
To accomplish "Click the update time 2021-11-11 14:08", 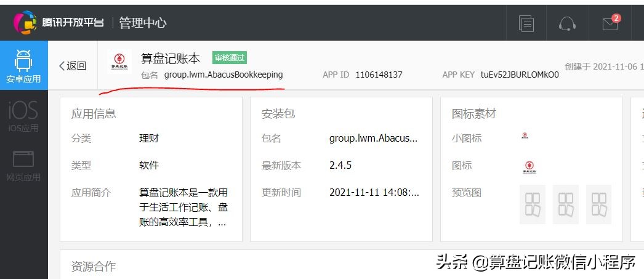I will (374, 192).
